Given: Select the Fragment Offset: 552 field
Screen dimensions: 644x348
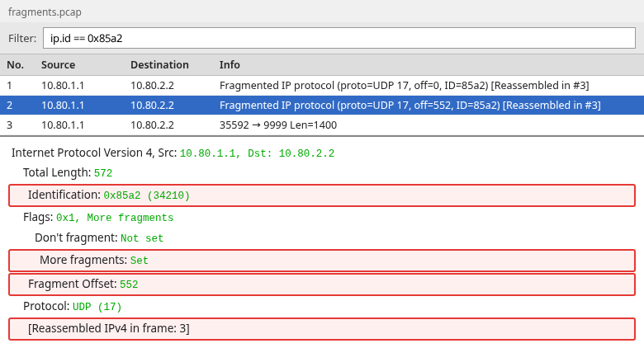Looking at the screenshot, I should [x=322, y=284].
